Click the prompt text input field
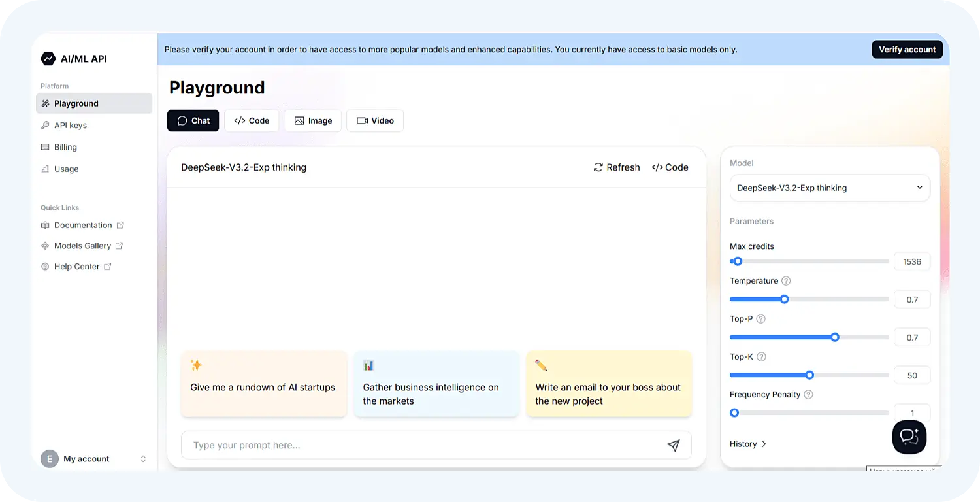The height and width of the screenshot is (502, 980). [418, 445]
